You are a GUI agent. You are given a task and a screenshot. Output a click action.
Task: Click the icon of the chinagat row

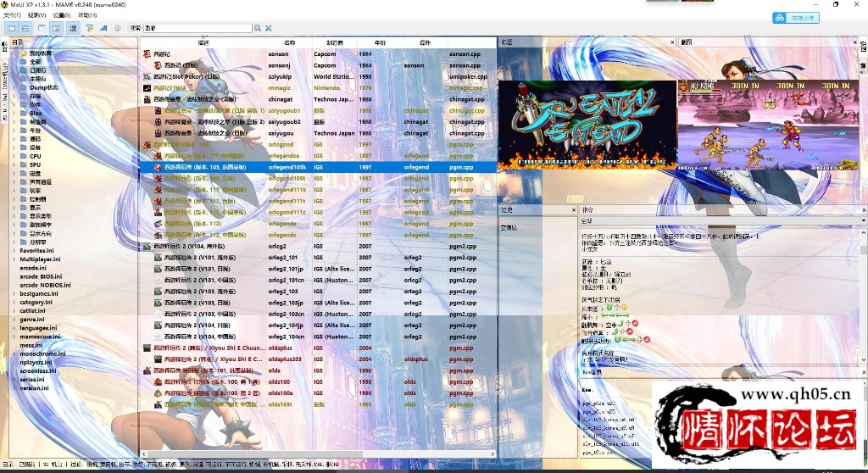pyautogui.click(x=147, y=99)
